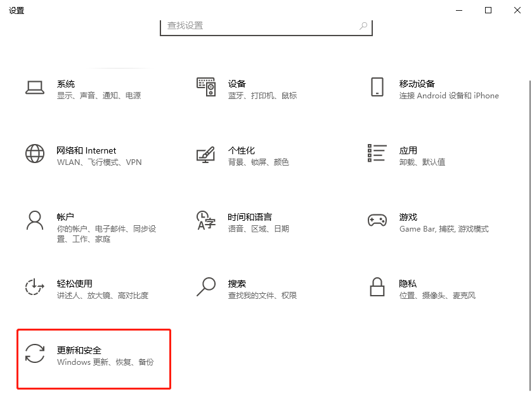Click the 隐私 (Privacy) lock icon
Image resolution: width=532 pixels, height=401 pixels.
377,287
